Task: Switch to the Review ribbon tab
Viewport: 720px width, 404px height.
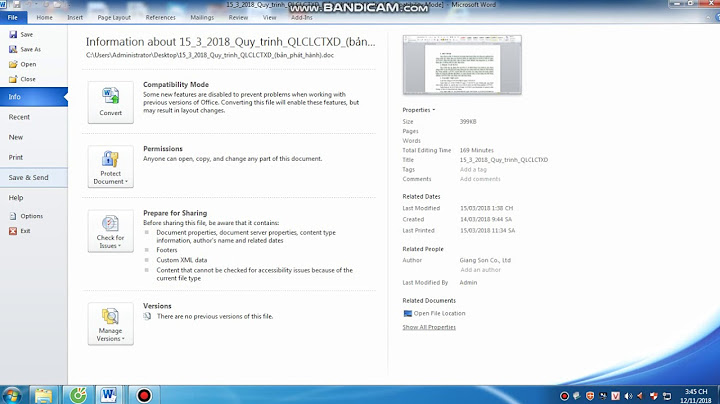Action: click(238, 17)
